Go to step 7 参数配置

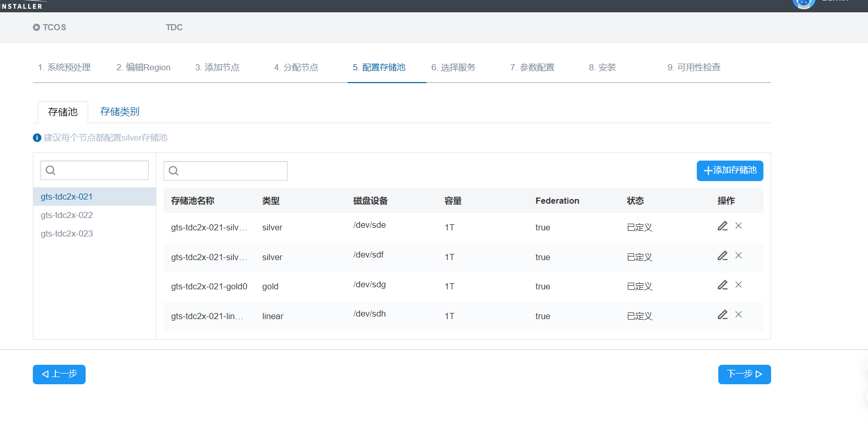532,67
